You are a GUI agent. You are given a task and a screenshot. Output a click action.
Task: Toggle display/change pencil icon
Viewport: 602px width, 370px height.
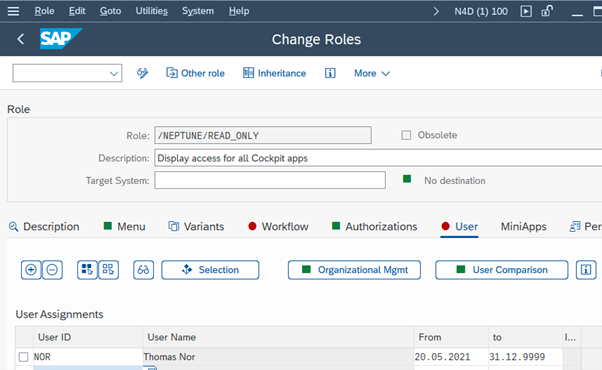point(142,73)
